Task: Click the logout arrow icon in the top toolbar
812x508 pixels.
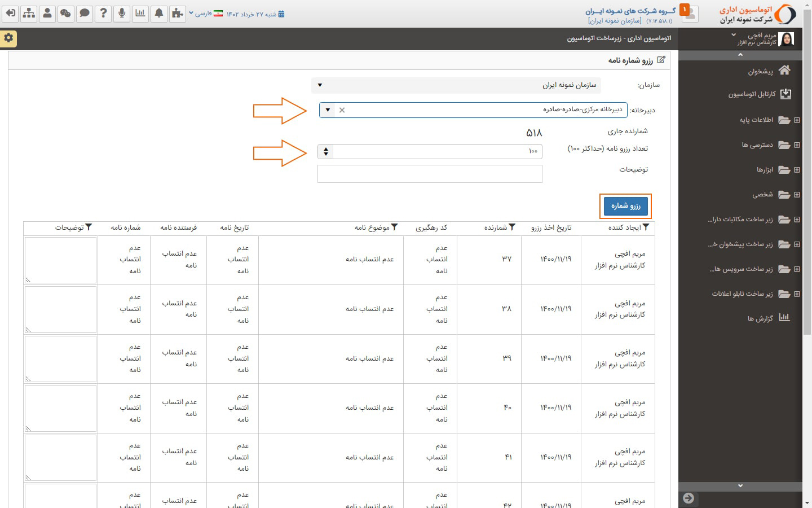Action: pos(10,13)
